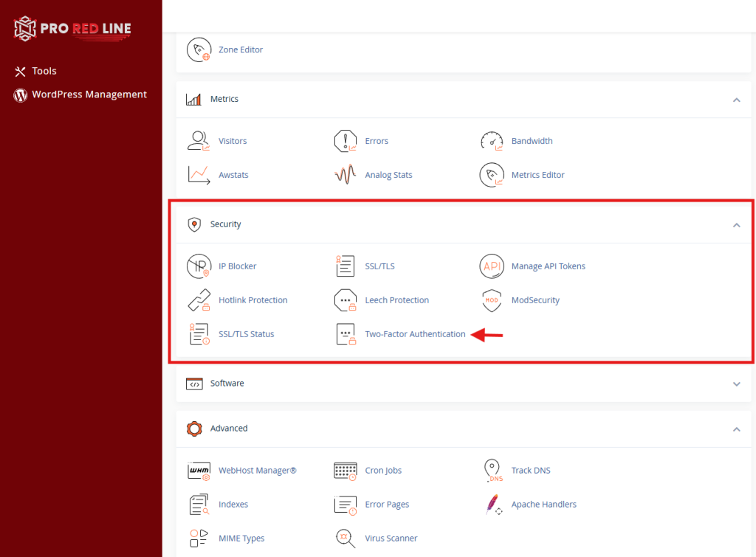Screen dimensions: 756x557
Task: Click the IP Blocker icon
Action: click(198, 266)
